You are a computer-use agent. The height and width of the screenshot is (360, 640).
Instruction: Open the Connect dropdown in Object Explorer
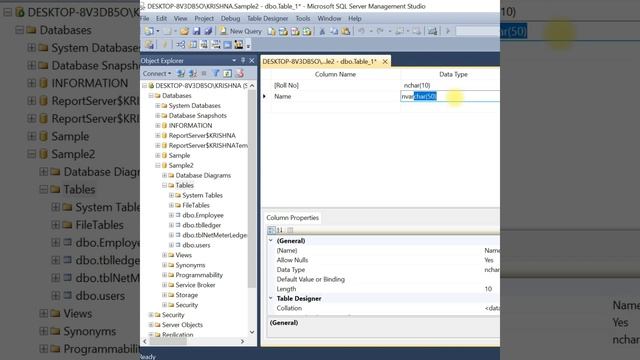[x=157, y=73]
